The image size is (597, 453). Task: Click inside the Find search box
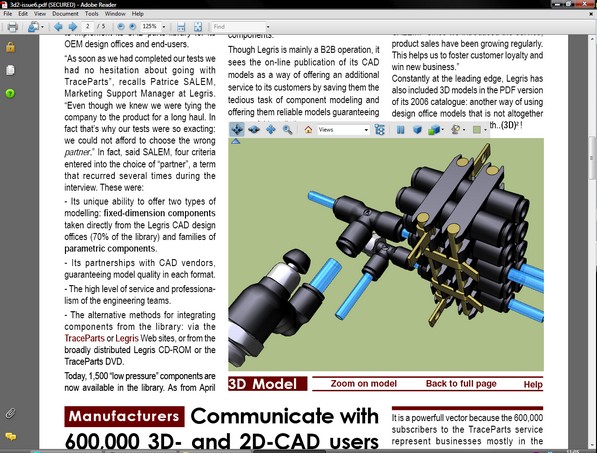[x=238, y=27]
